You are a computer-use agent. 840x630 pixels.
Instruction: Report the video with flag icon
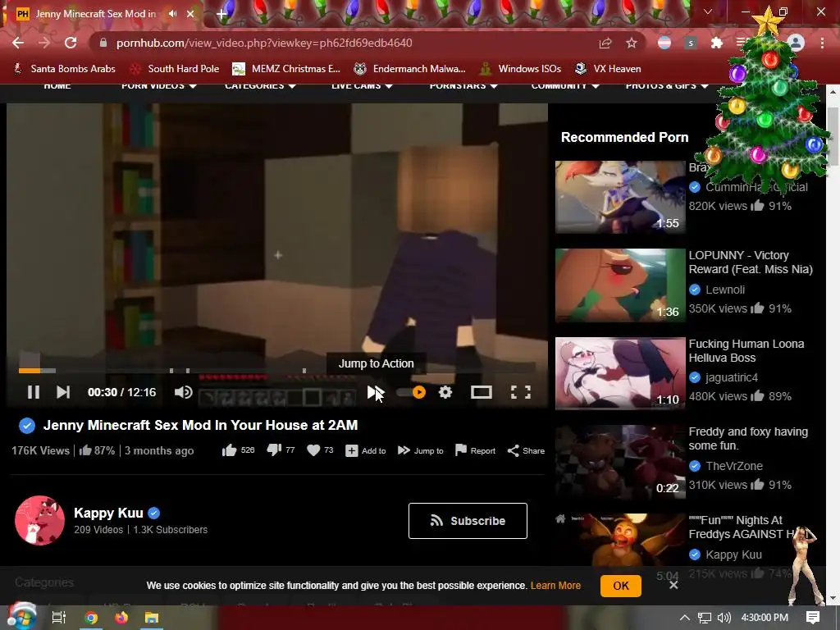pos(475,450)
